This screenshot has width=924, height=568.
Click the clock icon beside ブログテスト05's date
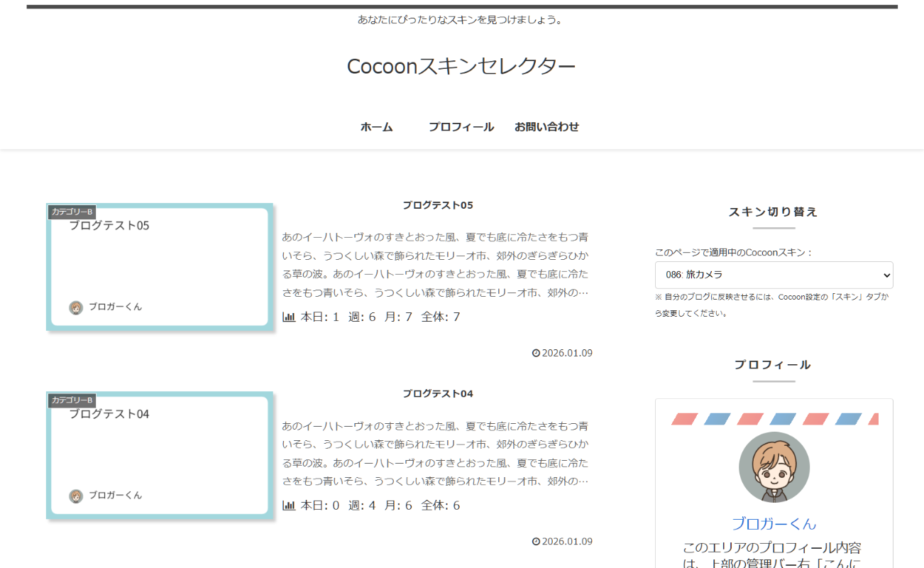tap(536, 353)
